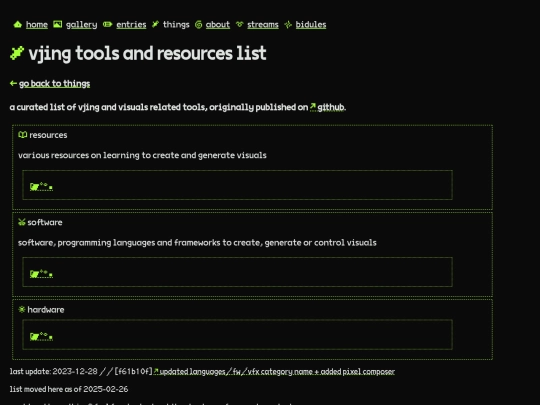Click the streams icon in nav

coord(239,24)
